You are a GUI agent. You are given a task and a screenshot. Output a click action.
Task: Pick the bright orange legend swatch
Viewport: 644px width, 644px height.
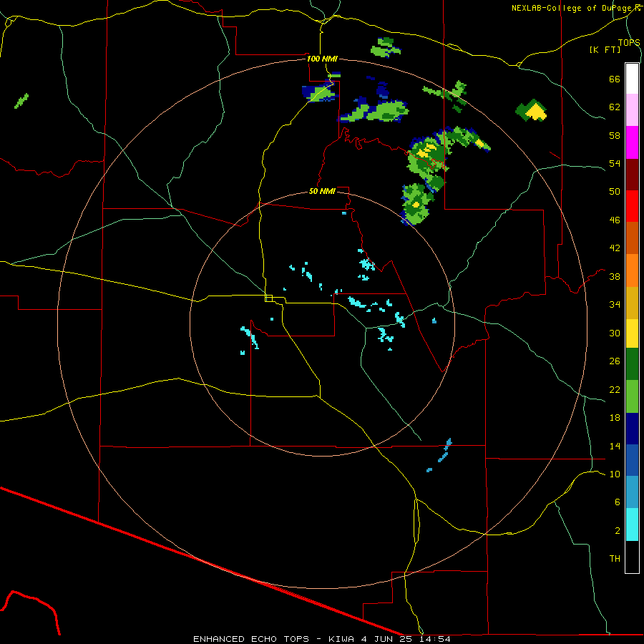click(632, 270)
